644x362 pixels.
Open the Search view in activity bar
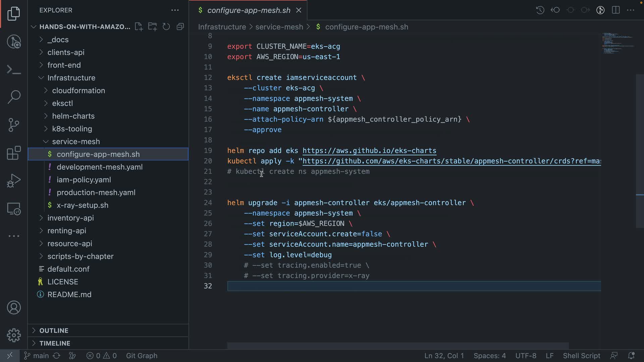(14, 97)
